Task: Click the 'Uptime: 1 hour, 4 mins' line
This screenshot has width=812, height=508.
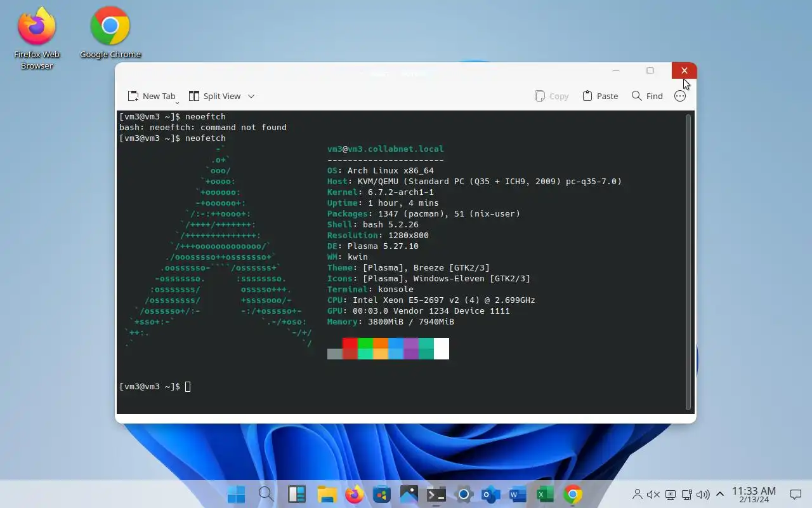Action: click(383, 203)
